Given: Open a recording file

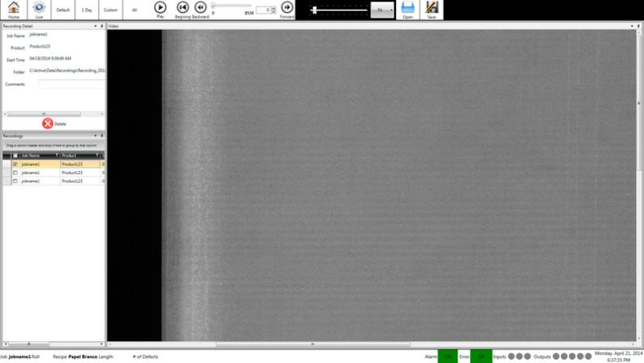Looking at the screenshot, I should coord(407,10).
